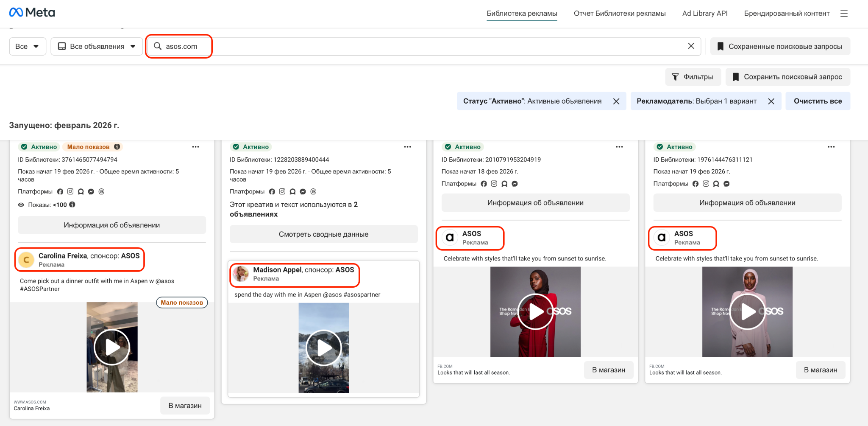Play the Carolina Freixa video ad
868x426 pixels.
[112, 347]
